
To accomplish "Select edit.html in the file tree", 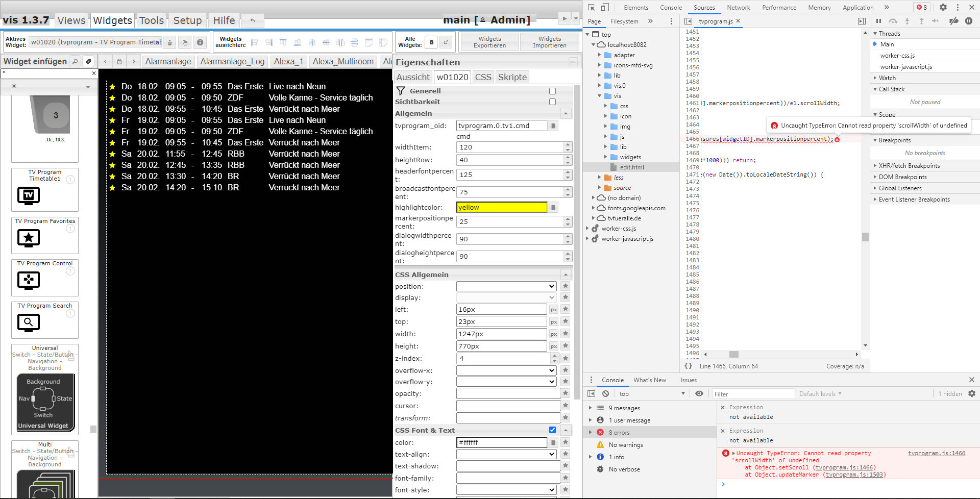I will click(x=632, y=167).
